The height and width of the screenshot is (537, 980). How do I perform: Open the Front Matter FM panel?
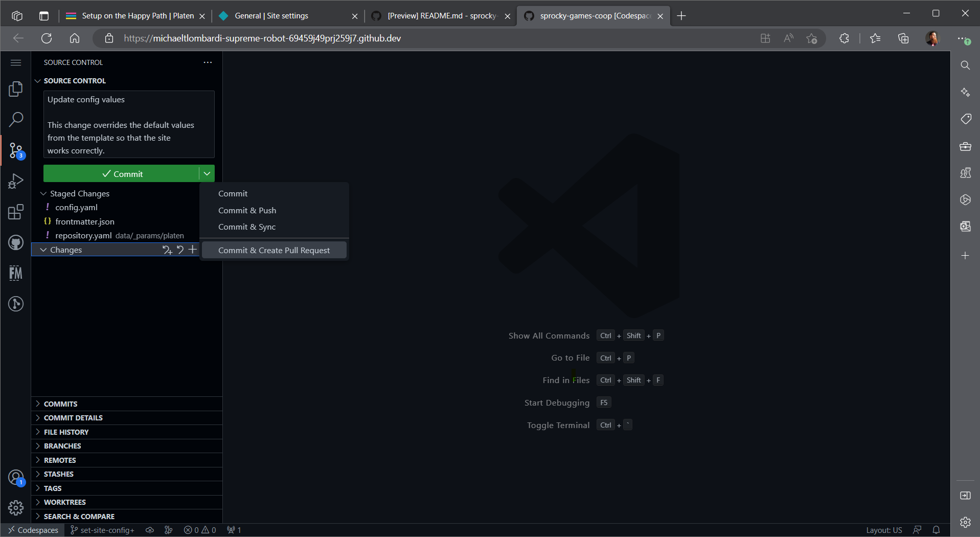click(x=16, y=273)
